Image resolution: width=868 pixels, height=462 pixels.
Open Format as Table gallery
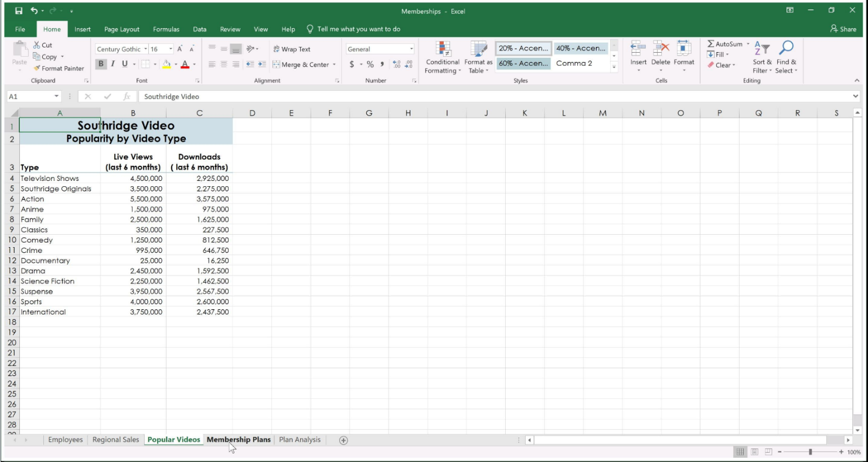478,57
